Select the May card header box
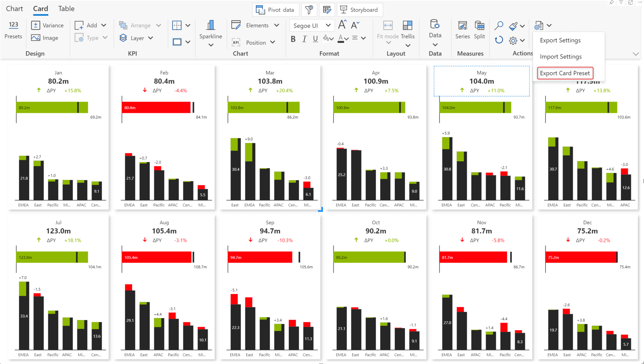 coord(481,81)
